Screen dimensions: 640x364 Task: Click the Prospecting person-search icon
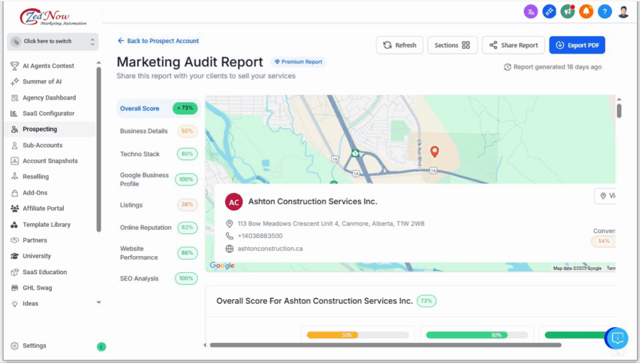click(15, 129)
